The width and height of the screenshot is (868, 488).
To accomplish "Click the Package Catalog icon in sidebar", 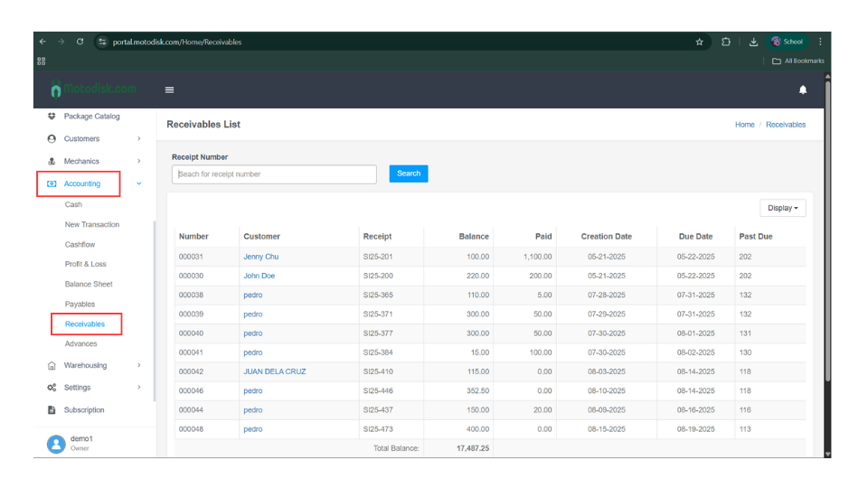I will (x=52, y=117).
